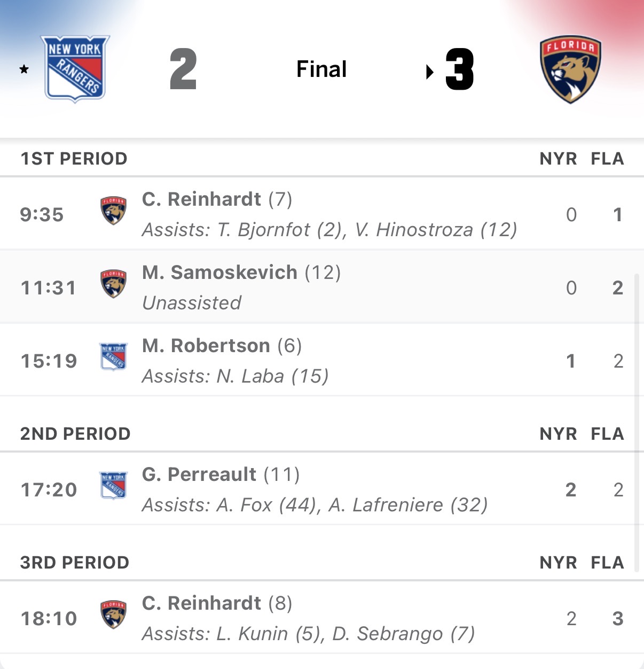
Task: Click the Rangers icon at 17:20 goal
Action: (x=113, y=486)
